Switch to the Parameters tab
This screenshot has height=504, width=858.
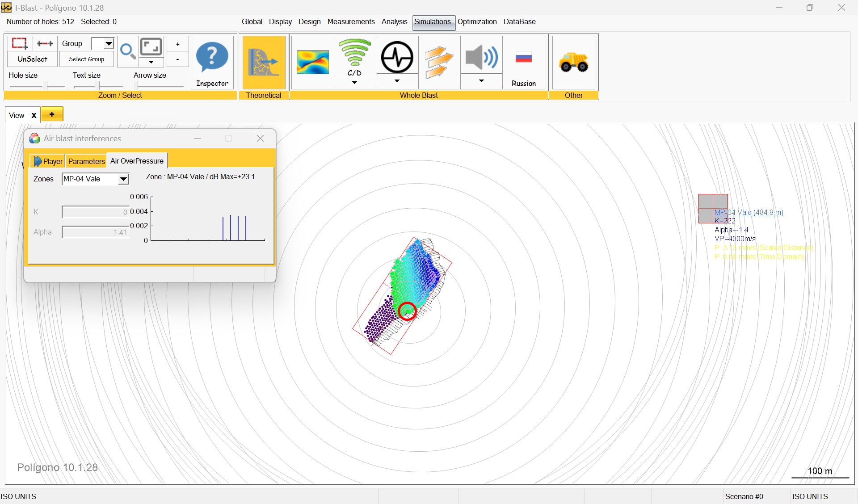click(86, 161)
